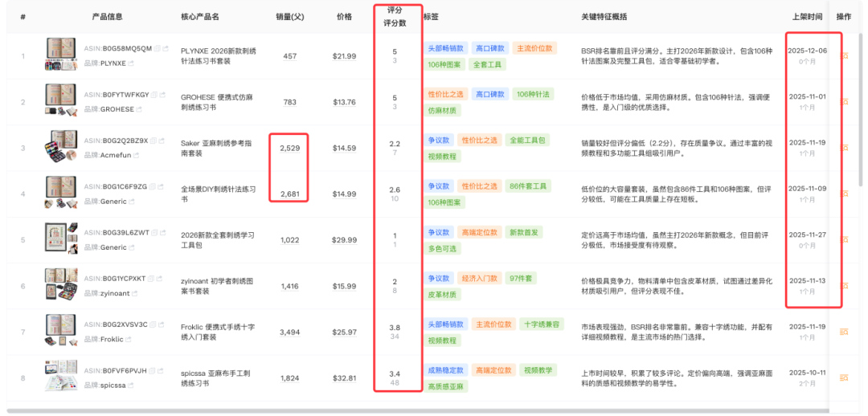Open external link for ASIN B0FYTWFKGY
This screenshot has height=416, width=868.
tap(162, 95)
